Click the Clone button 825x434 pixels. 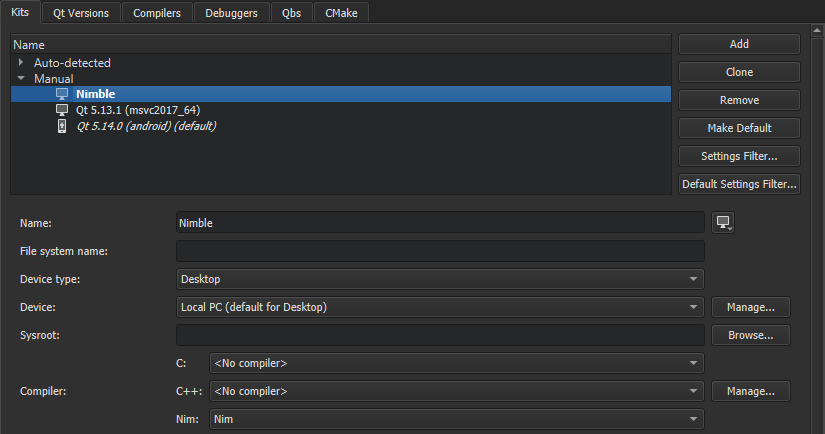tap(739, 72)
